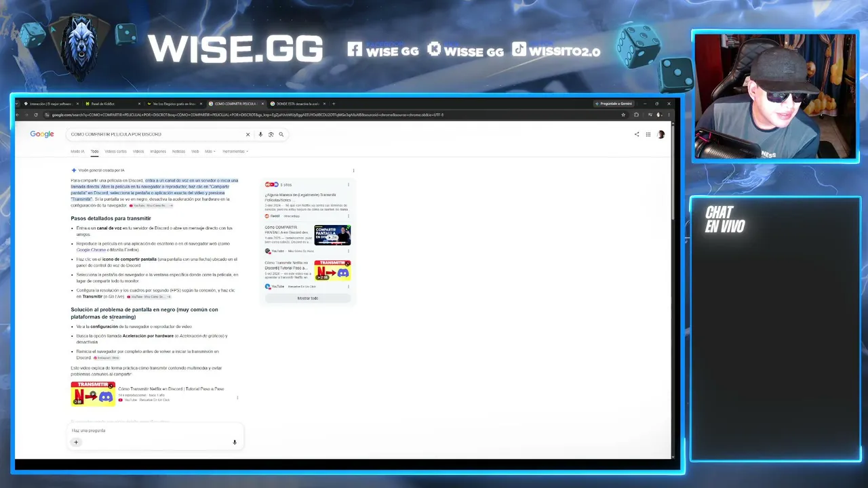
Task: Open the Google apps grid
Action: [x=648, y=134]
